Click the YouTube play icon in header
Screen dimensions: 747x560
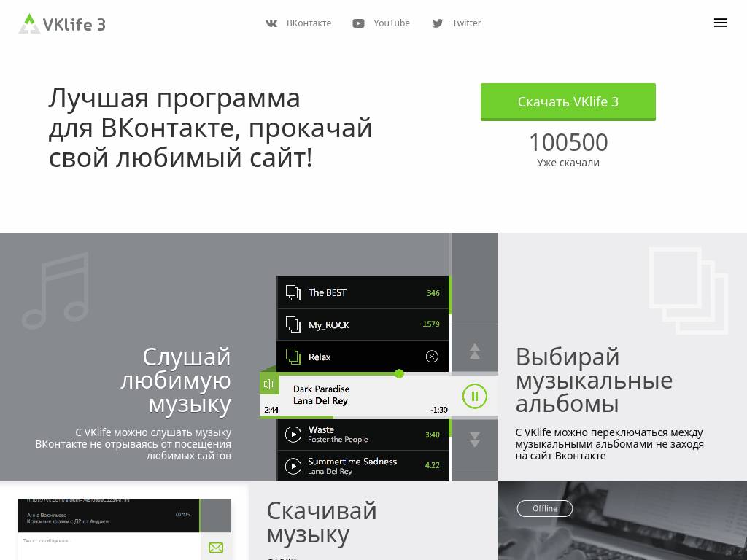click(358, 23)
